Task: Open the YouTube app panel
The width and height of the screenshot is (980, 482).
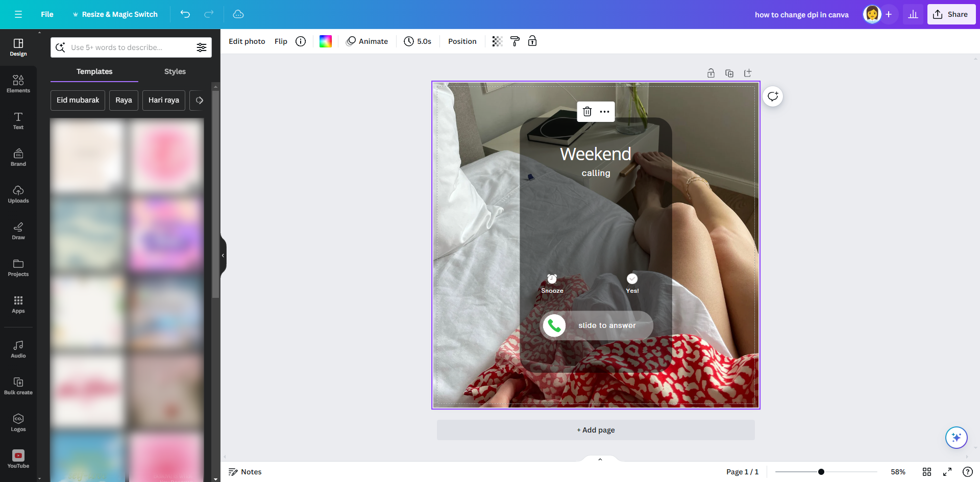Action: pyautogui.click(x=18, y=459)
